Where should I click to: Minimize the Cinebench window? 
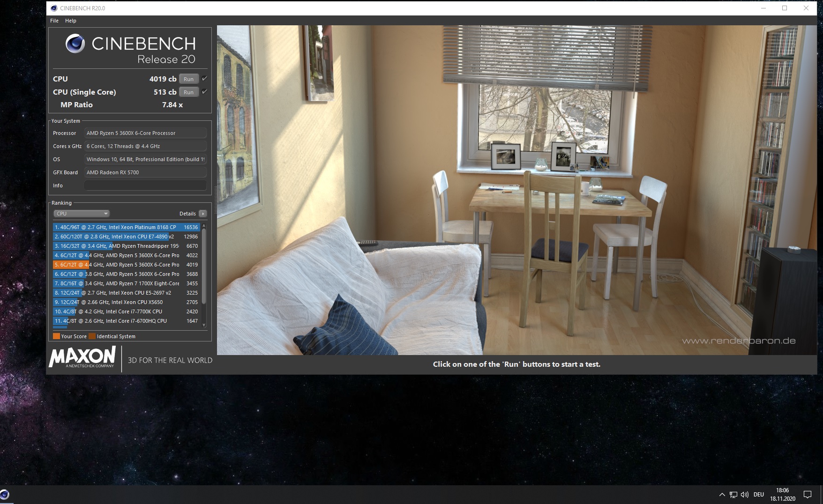(763, 8)
